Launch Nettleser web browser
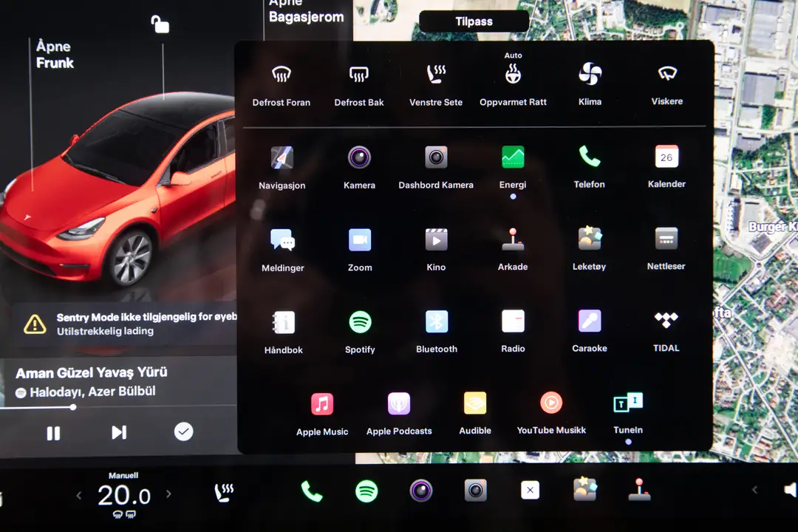The height and width of the screenshot is (532, 798). click(x=666, y=249)
